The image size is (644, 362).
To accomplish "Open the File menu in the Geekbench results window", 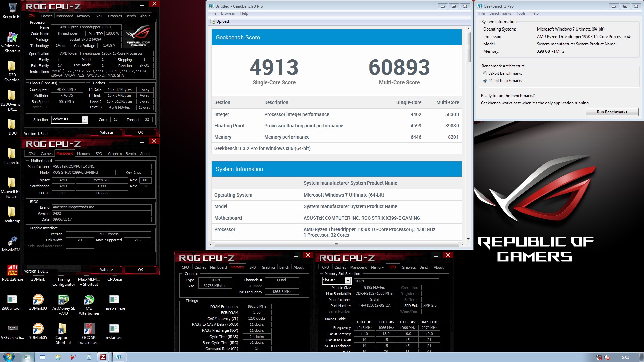I will click(x=213, y=13).
